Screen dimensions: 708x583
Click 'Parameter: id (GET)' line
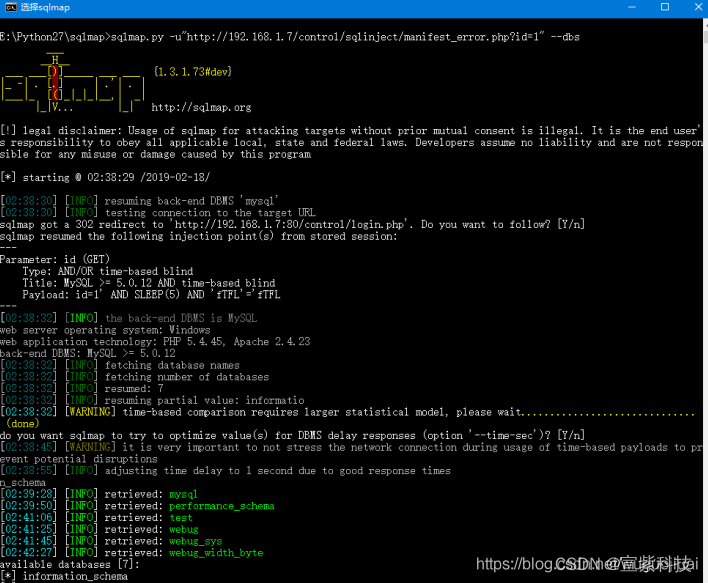click(x=55, y=260)
